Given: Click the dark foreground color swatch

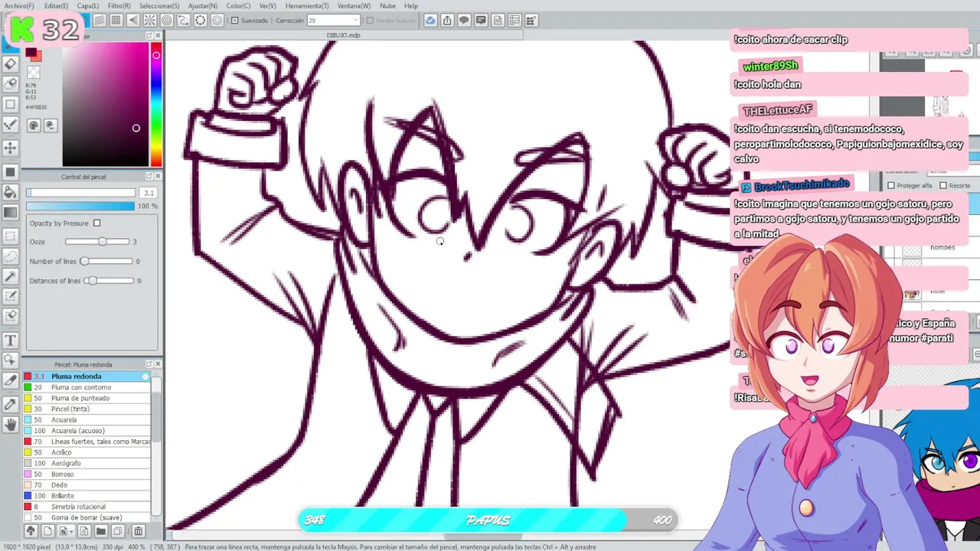Looking at the screenshot, I should [x=31, y=53].
